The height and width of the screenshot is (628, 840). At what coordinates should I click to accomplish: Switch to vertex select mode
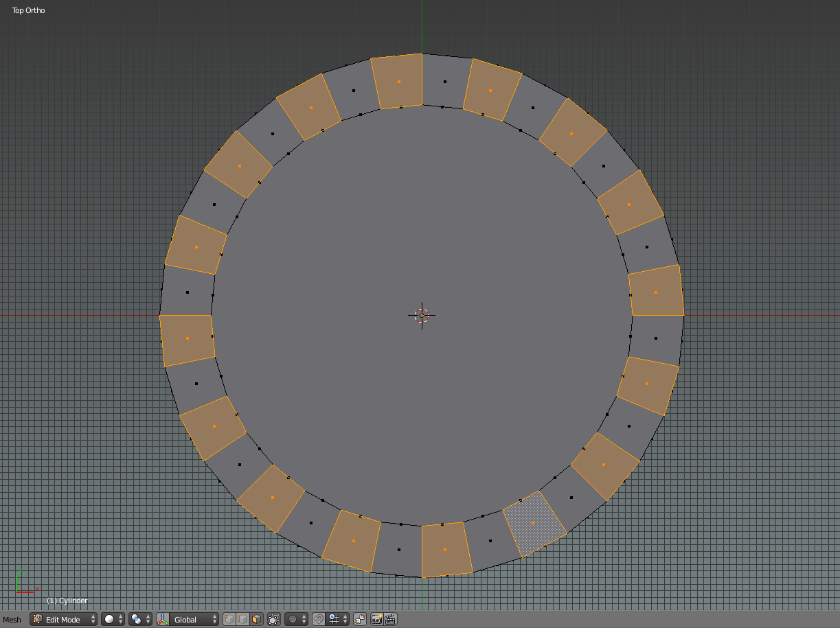[229, 619]
